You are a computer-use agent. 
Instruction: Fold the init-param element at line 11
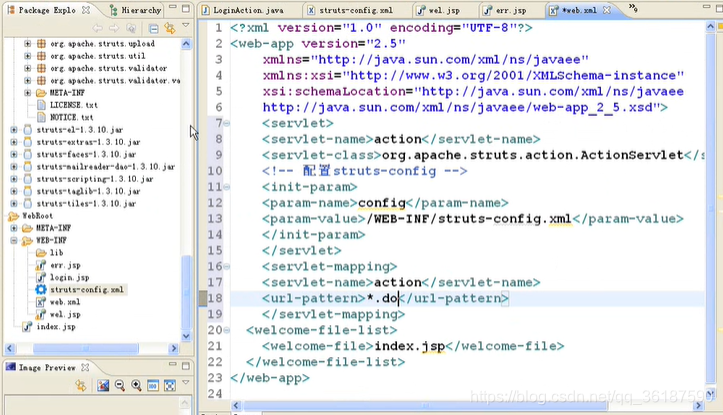pos(226,187)
